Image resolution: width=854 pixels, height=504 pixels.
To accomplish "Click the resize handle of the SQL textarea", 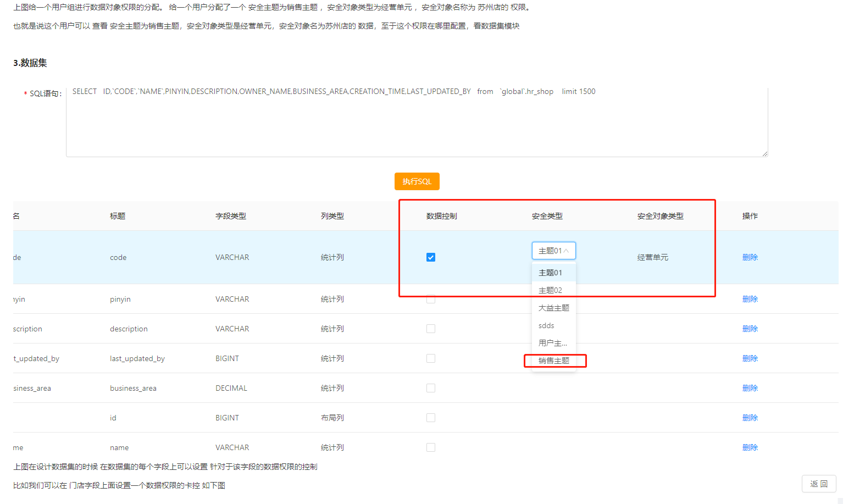I will [765, 154].
